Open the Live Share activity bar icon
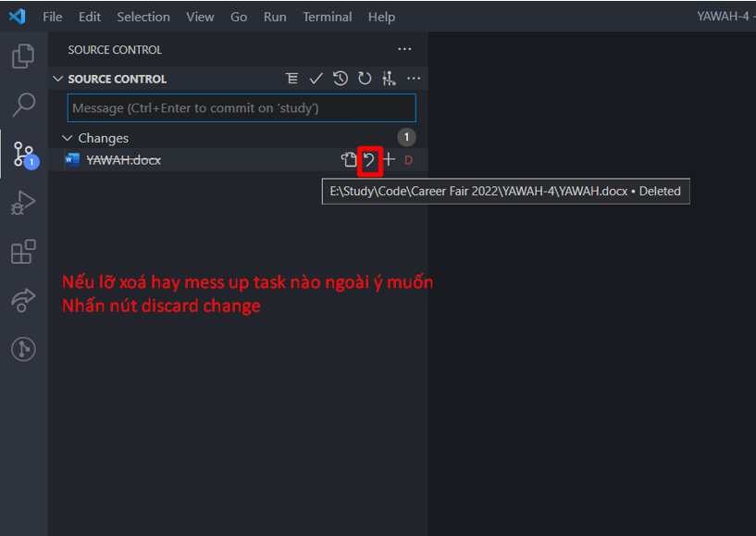Viewport: 756px width, 536px height. point(23,300)
